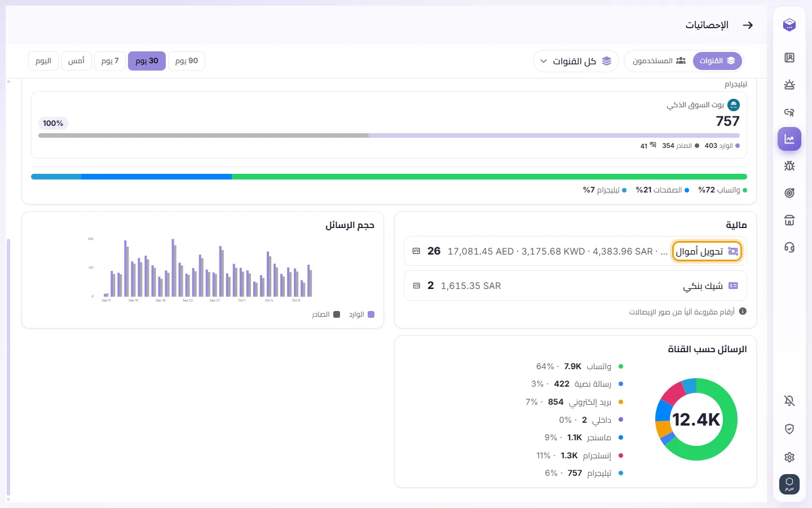
Task: Select the 30 يوم date range
Action: tap(147, 61)
